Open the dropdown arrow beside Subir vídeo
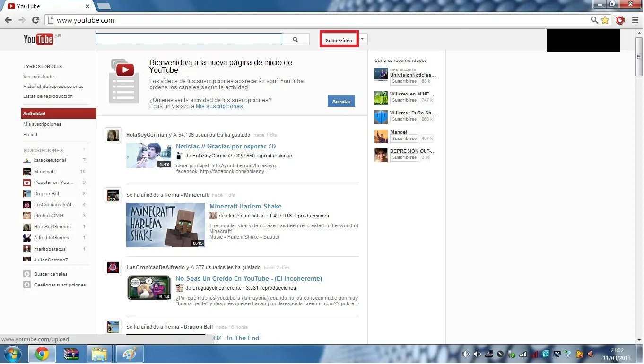Image resolution: width=644 pixels, height=364 pixels. point(363,40)
